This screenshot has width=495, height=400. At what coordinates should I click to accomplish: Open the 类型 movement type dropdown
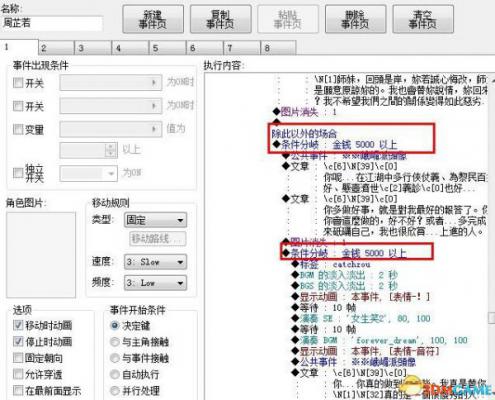155,220
